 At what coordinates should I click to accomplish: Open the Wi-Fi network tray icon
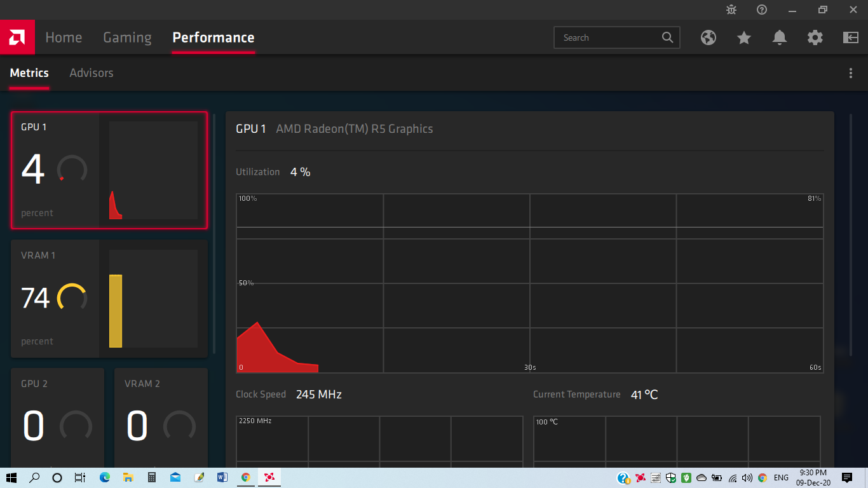[x=733, y=478]
